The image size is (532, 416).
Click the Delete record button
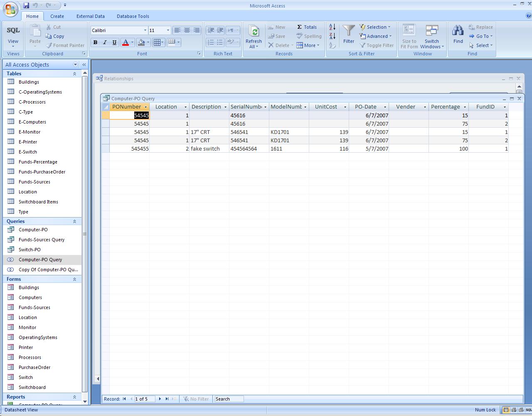pyautogui.click(x=281, y=45)
